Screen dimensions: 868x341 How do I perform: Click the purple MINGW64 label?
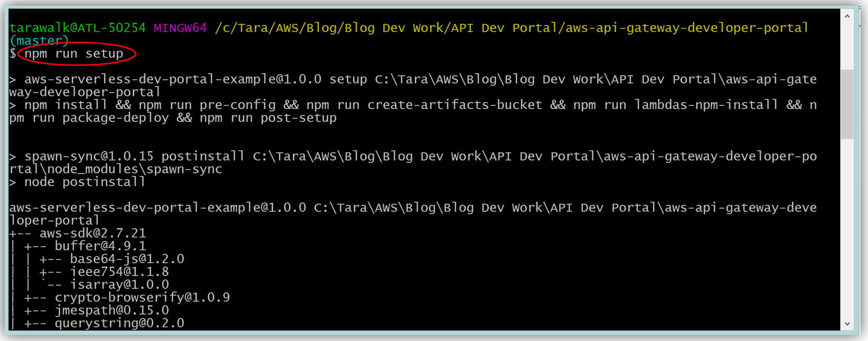(x=180, y=28)
